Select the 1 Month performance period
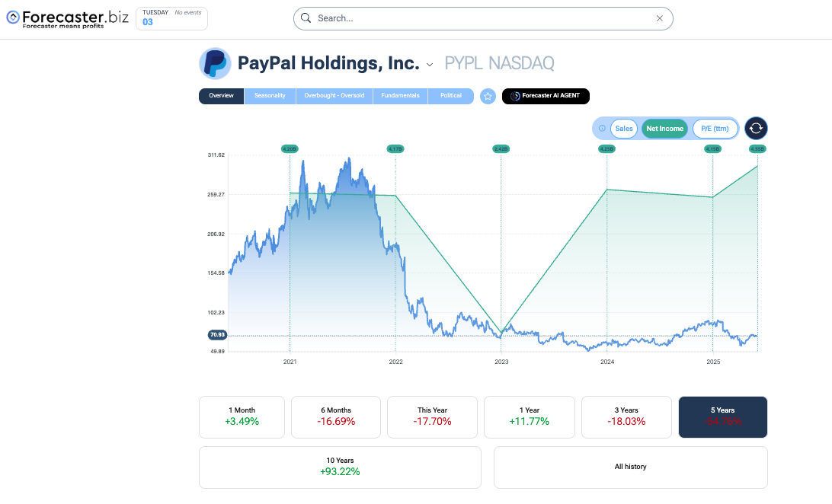 (242, 416)
